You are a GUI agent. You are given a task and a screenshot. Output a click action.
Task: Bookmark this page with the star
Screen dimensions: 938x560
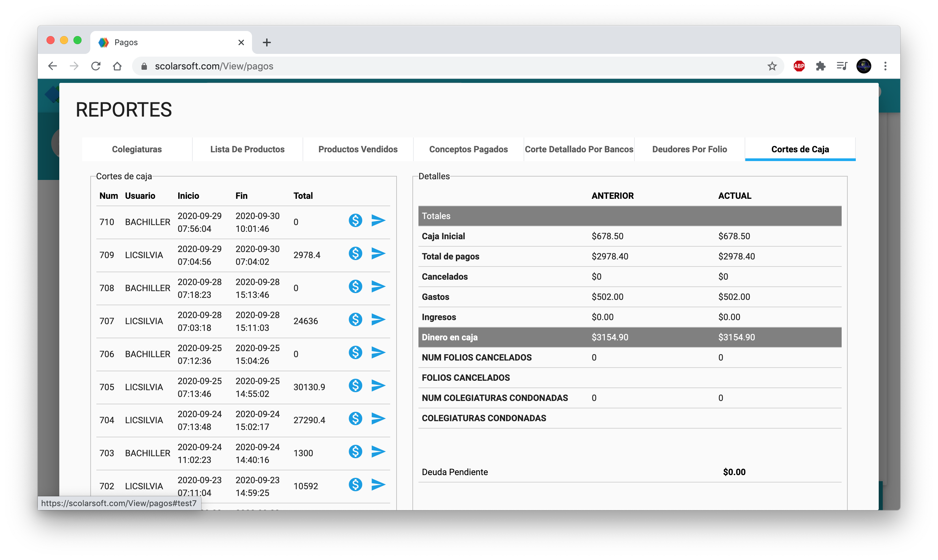coord(772,66)
